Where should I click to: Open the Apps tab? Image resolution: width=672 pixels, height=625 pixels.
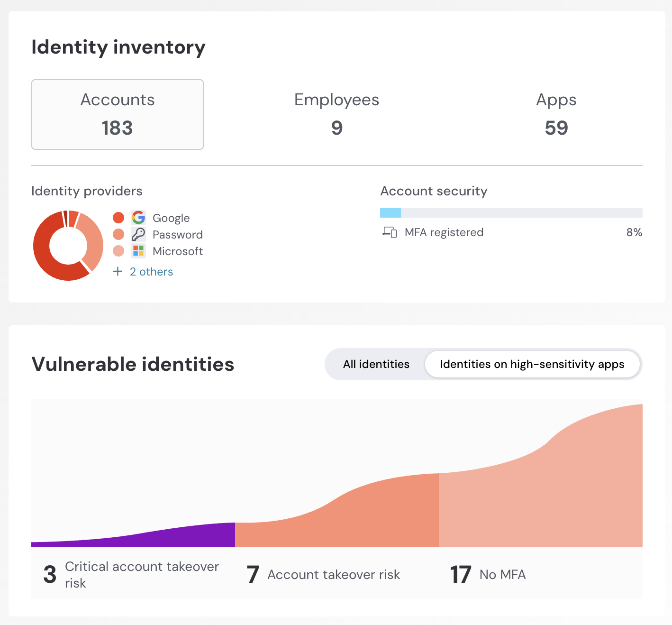(556, 114)
